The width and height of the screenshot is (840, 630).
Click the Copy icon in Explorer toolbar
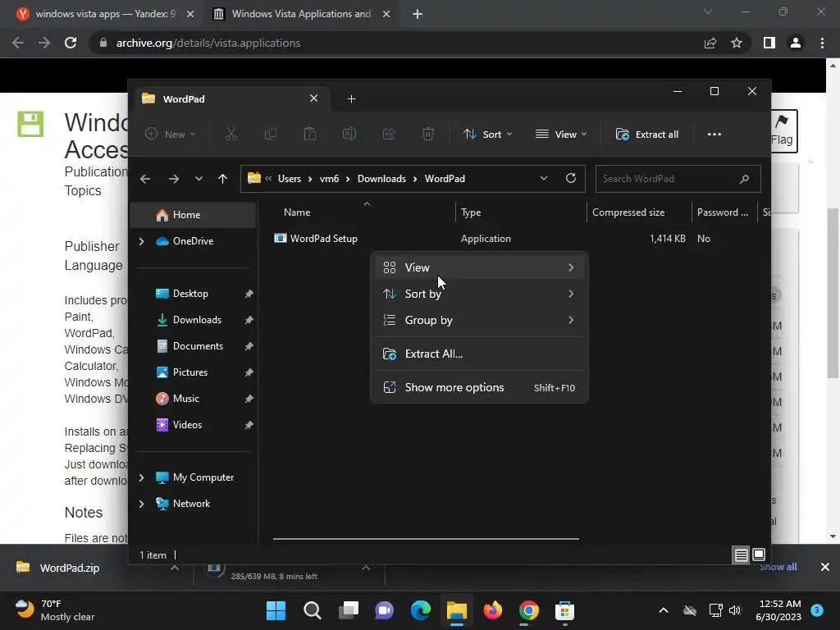(271, 134)
